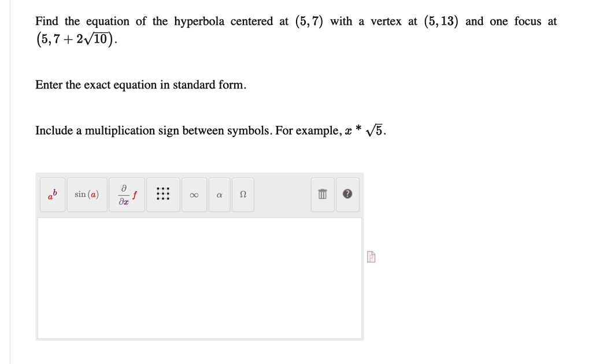Open the partial derivative calculus palette
This screenshot has height=364, width=592.
pos(127,195)
